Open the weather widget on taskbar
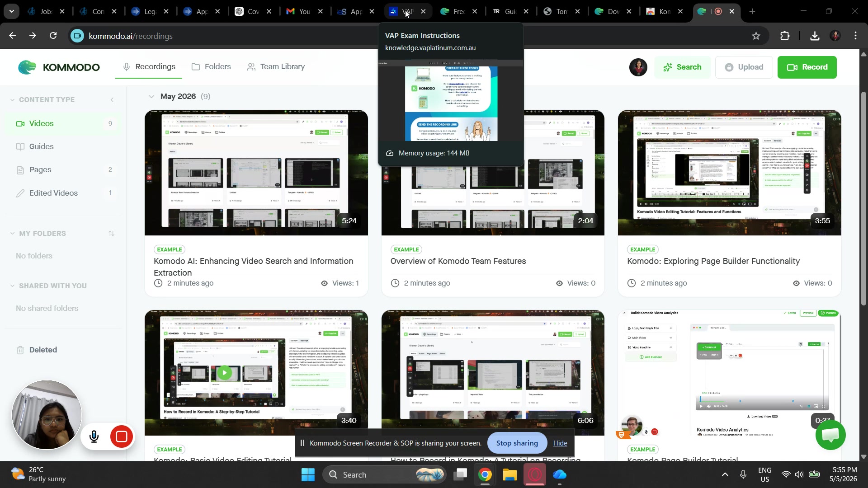The image size is (868, 488). [x=39, y=474]
